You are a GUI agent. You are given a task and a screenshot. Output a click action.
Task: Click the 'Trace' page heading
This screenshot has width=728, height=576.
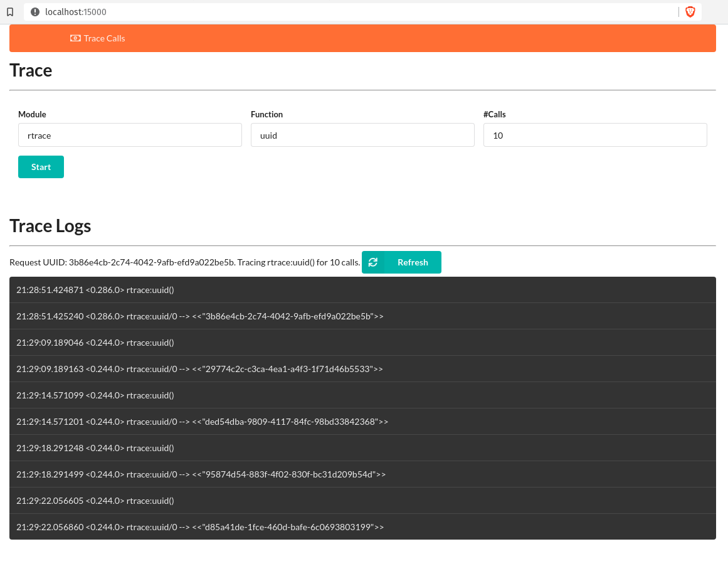(x=30, y=70)
